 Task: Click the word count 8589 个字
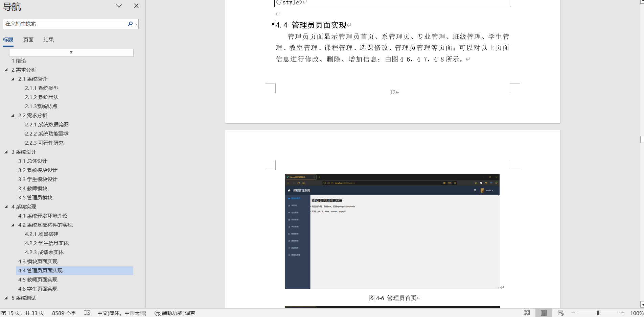(x=64, y=313)
